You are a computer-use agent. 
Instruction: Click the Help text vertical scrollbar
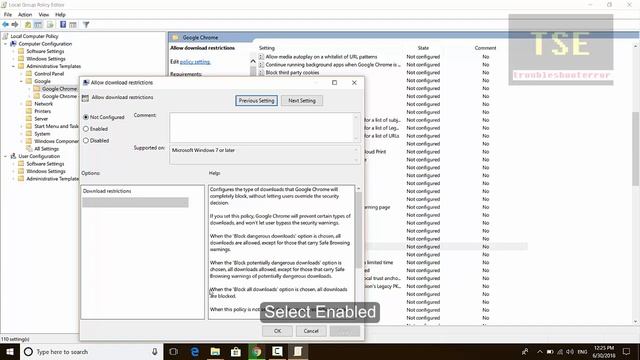pos(358,229)
